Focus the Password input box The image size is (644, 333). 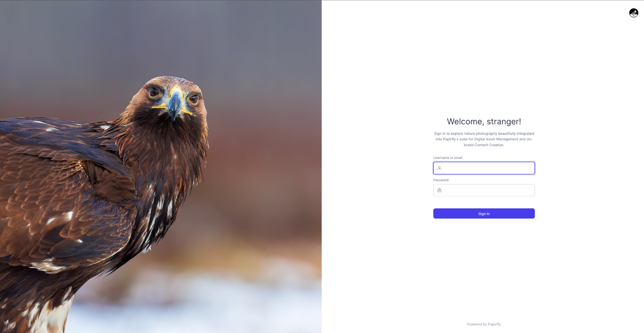tap(484, 190)
